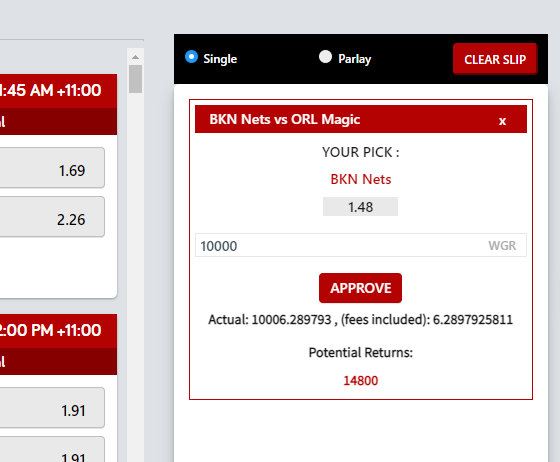Click the 'Actual: 10006.289793' fees line

[x=361, y=320]
